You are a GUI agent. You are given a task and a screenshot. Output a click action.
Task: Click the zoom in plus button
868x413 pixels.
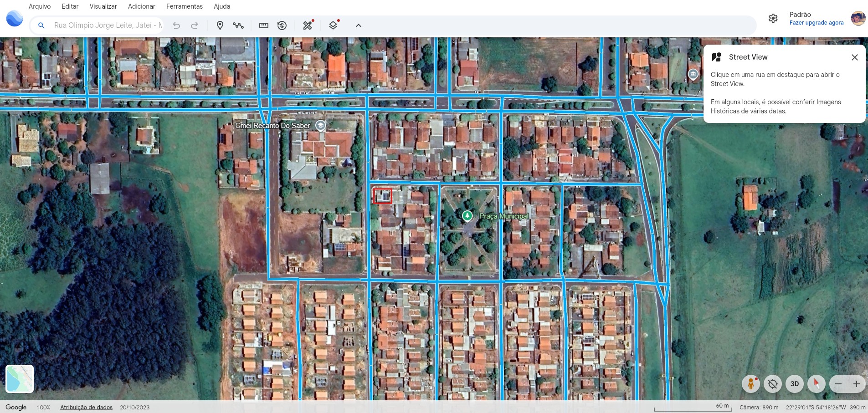pos(856,384)
